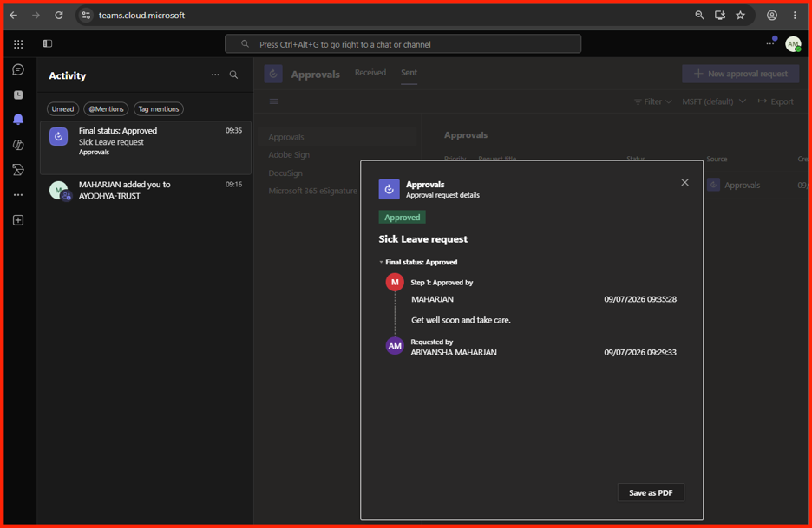
Task: Open Chrome three-dot menu
Action: [795, 16]
